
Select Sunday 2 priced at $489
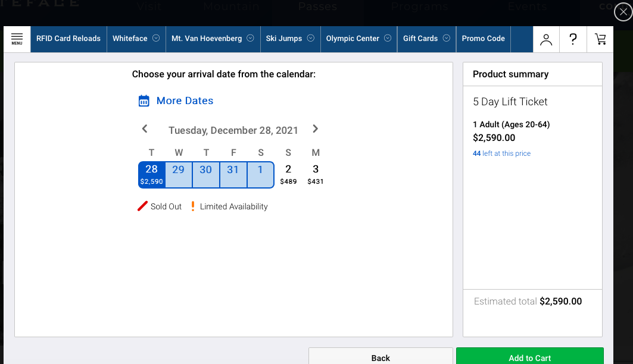288,174
